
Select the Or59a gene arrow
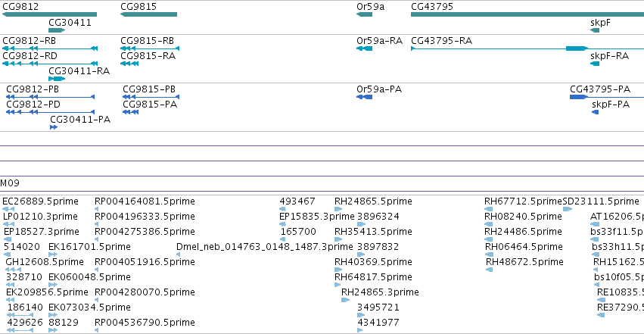pos(364,14)
